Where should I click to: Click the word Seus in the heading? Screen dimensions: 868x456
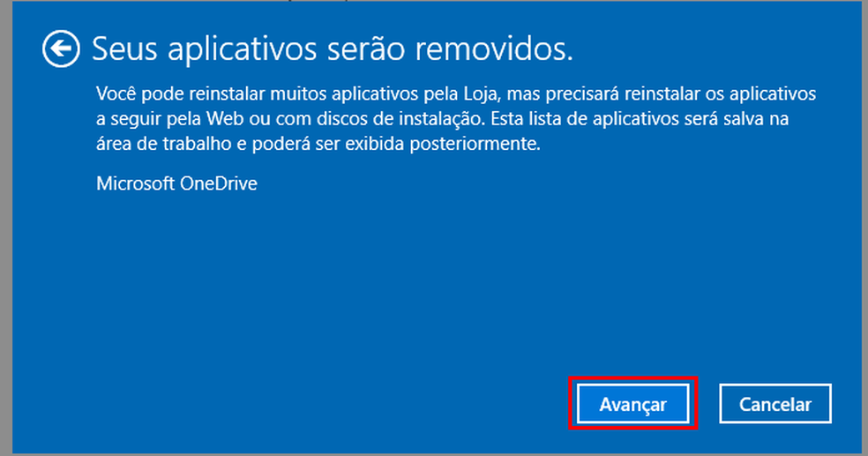click(x=125, y=49)
